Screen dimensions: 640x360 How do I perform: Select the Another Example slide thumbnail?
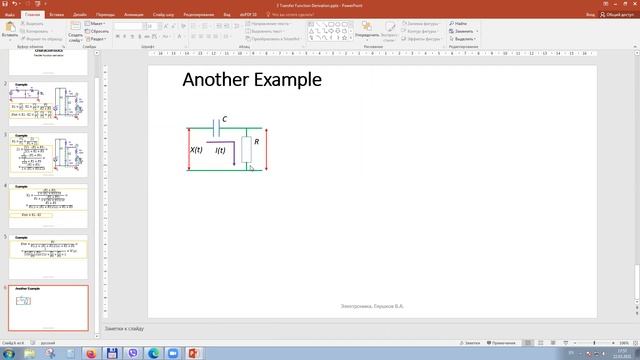(x=48, y=308)
